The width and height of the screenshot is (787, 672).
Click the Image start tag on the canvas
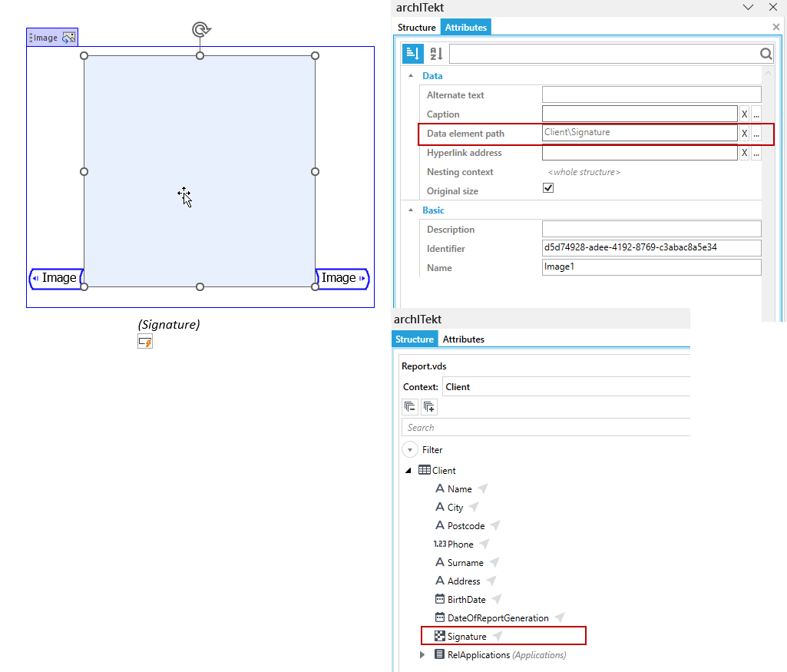click(56, 279)
